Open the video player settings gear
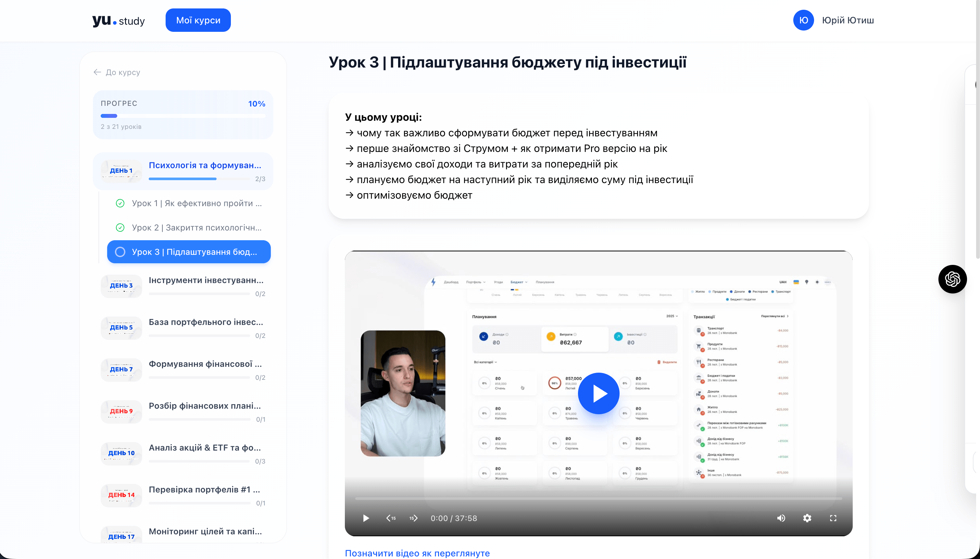This screenshot has height=559, width=980. pyautogui.click(x=807, y=518)
